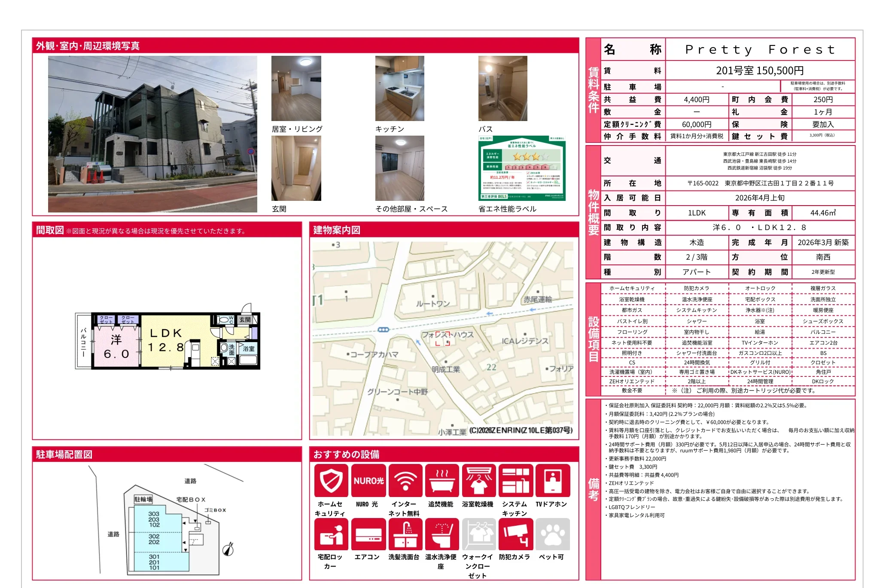Click the NURO光 internet icon
This screenshot has width=883, height=588.
tap(368, 480)
